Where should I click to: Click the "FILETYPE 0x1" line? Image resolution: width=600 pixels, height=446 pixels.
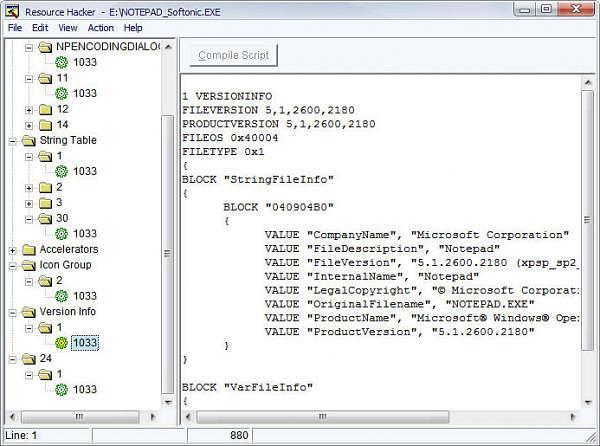[223, 151]
